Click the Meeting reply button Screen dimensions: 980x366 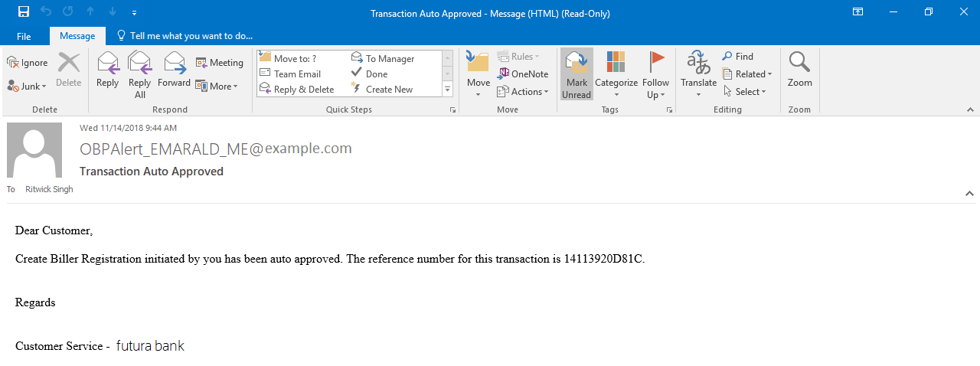[219, 63]
